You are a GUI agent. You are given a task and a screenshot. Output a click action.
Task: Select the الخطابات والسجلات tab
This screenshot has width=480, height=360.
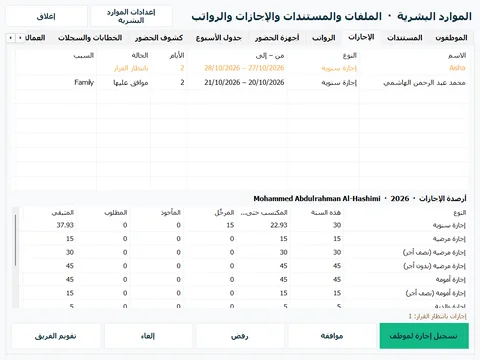[x=90, y=38]
